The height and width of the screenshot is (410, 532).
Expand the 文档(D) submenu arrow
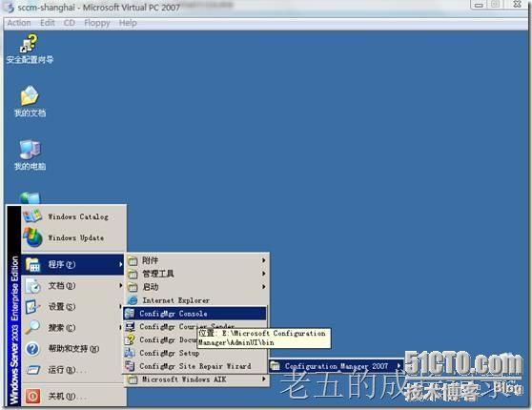(x=120, y=286)
